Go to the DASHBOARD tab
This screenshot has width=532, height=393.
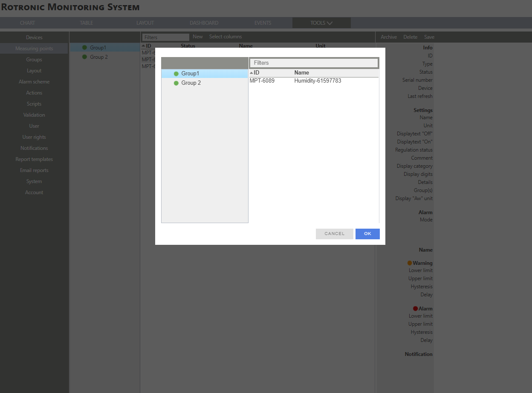pos(204,23)
